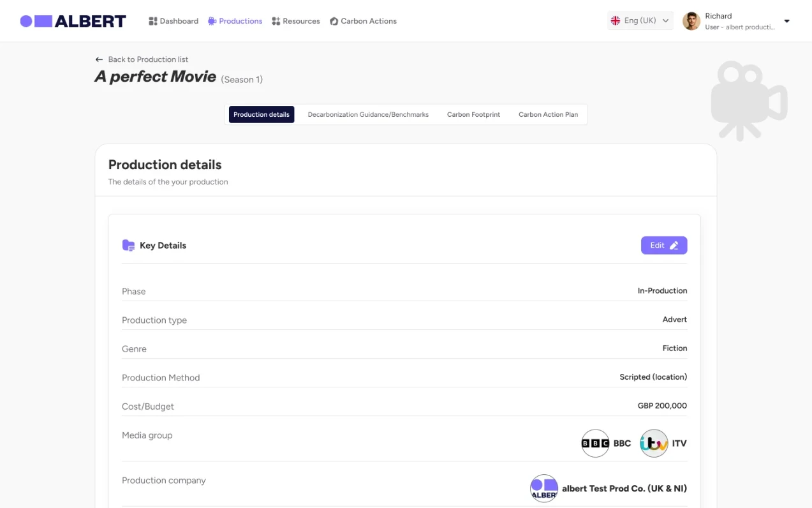Viewport: 812px width, 508px height.
Task: Click the Richard user name text
Action: pos(718,16)
